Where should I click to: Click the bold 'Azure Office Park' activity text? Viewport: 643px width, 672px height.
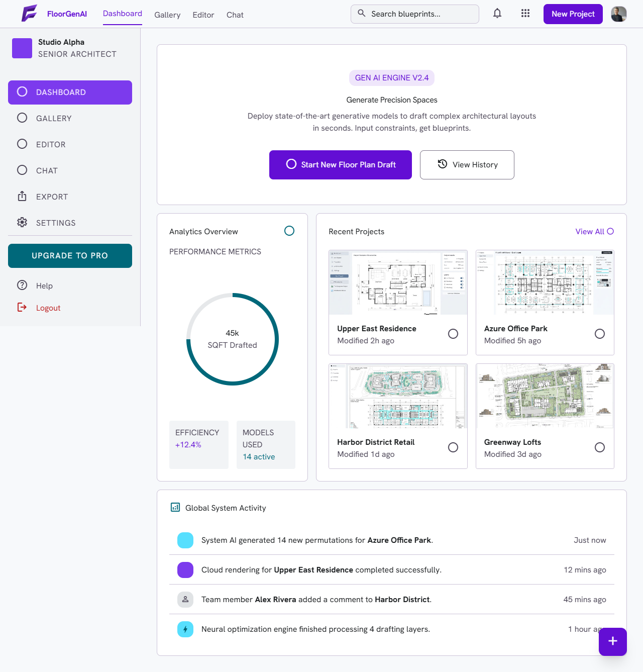click(399, 540)
